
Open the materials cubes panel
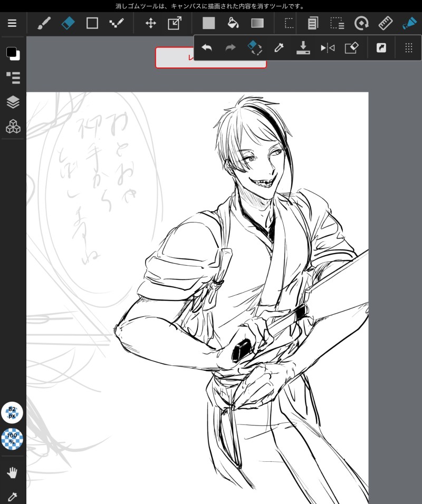click(x=13, y=127)
